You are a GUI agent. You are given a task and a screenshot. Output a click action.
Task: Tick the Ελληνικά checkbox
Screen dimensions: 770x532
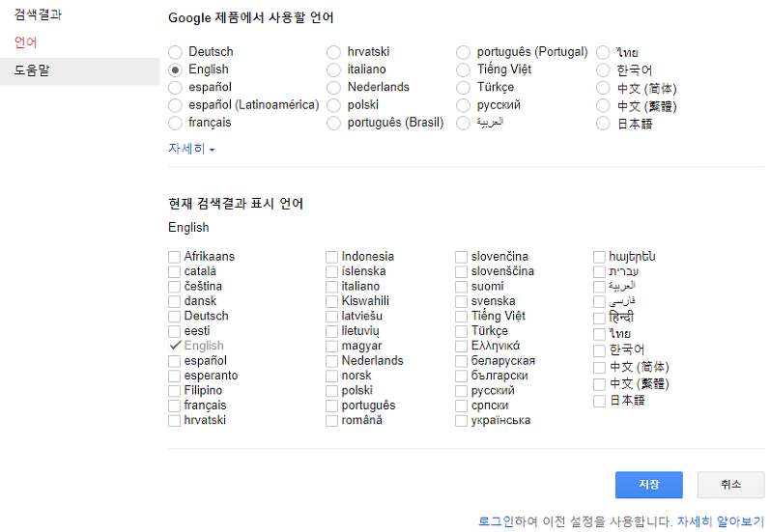point(461,346)
